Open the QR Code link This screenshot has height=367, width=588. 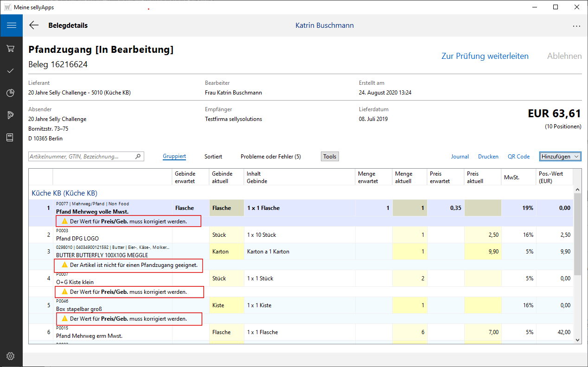(518, 157)
